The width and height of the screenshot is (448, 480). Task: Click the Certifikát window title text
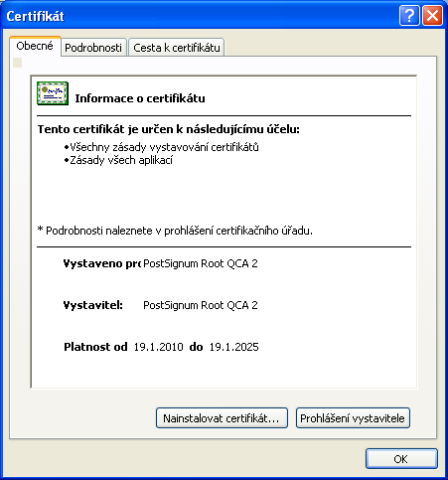(x=35, y=16)
